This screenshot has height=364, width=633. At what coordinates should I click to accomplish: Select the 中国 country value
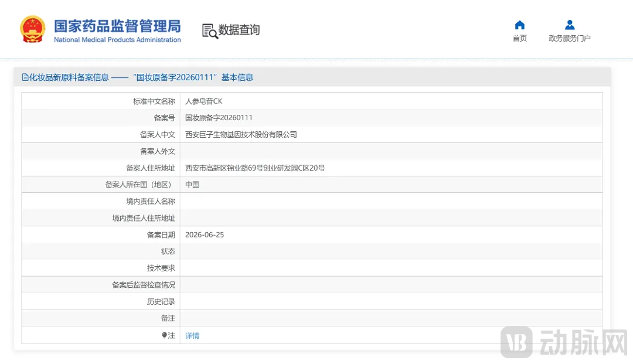[192, 185]
